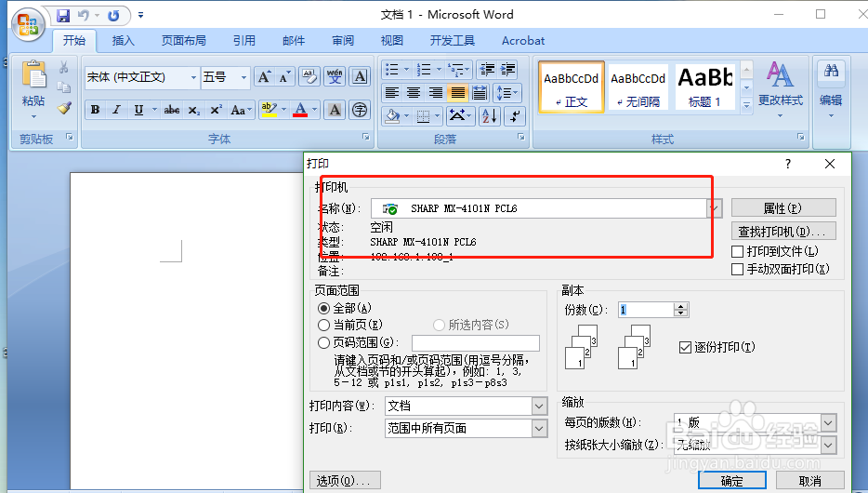This screenshot has height=493, width=868.
Task: Open the Change Styles menu
Action: (780, 89)
